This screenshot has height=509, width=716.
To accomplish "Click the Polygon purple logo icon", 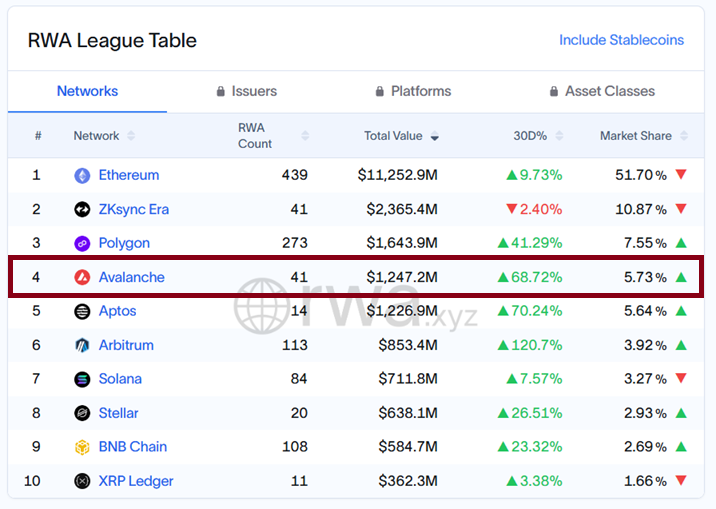I will [x=82, y=243].
